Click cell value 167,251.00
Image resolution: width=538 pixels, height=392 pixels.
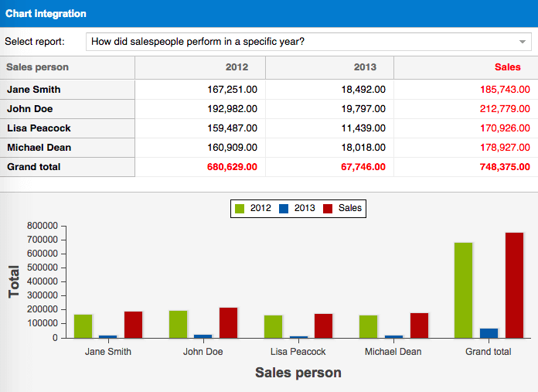click(233, 90)
